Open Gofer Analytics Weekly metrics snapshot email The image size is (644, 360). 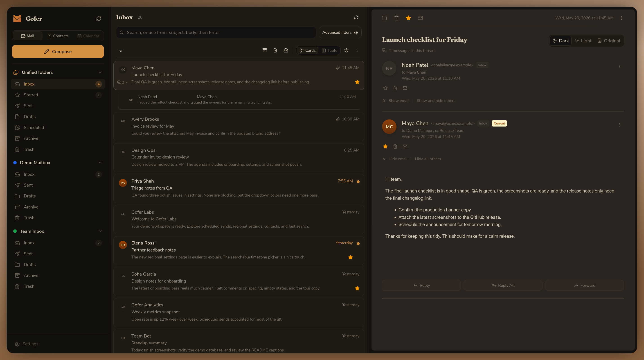[239, 312]
